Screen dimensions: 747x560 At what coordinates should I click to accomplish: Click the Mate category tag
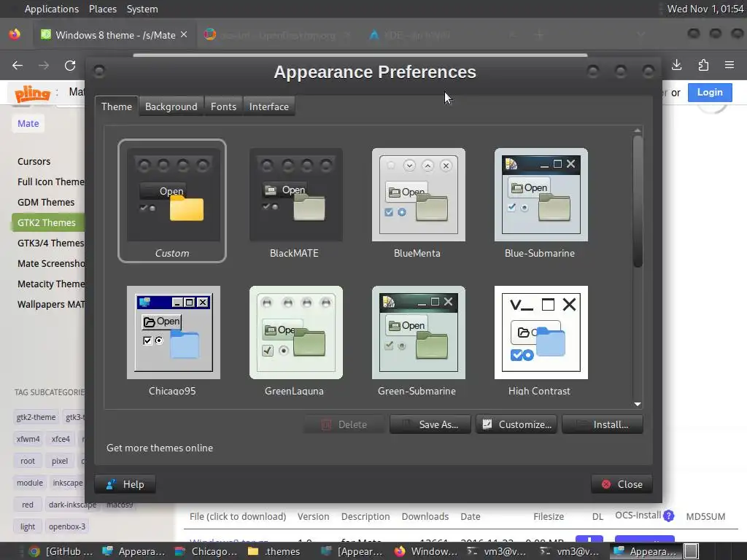[28, 123]
